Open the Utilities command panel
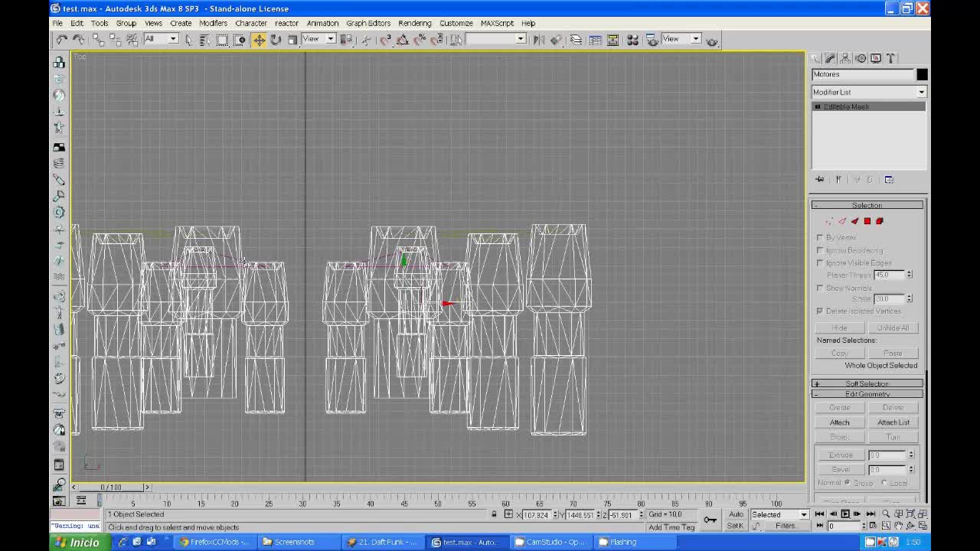 coord(891,58)
